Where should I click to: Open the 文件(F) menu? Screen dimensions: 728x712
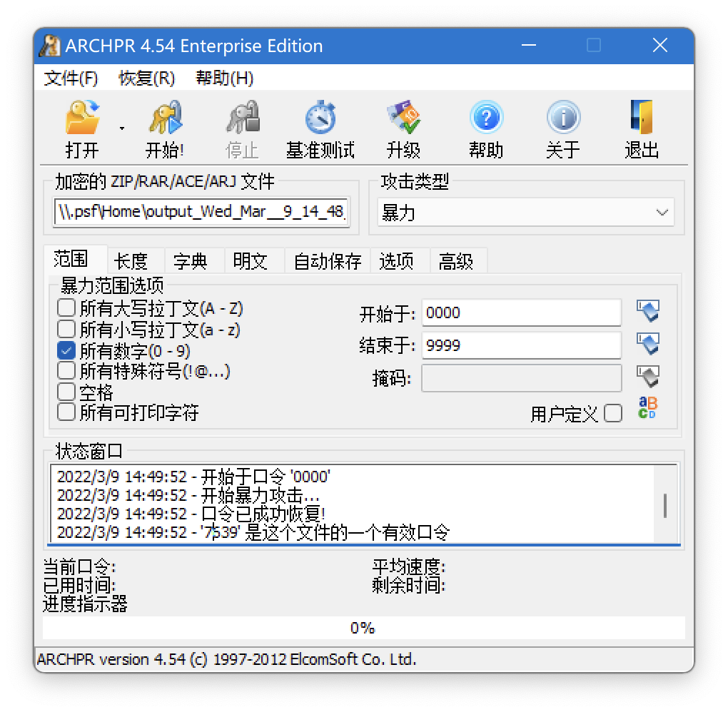[x=71, y=78]
